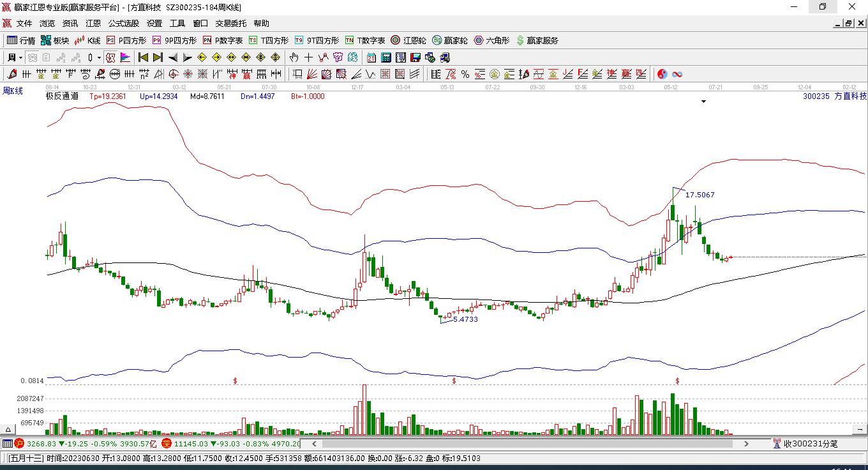Click the 17.5067 high price marker
This screenshot has width=868, height=470.
coord(700,195)
